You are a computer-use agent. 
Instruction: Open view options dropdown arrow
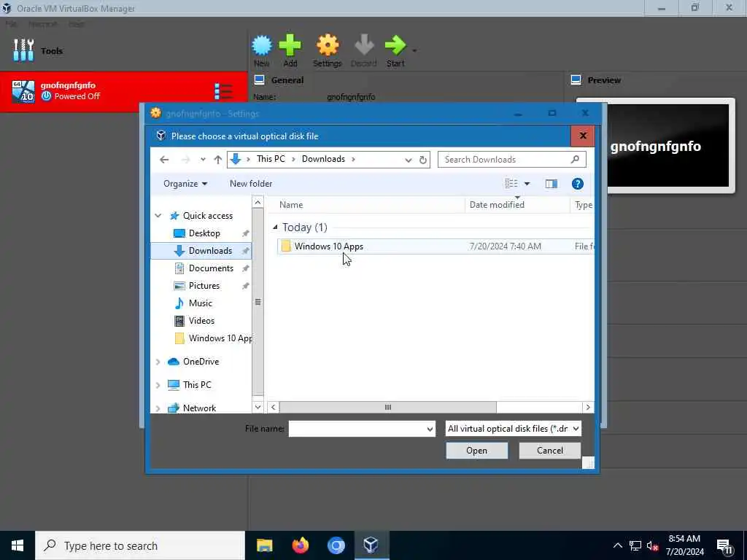point(527,184)
